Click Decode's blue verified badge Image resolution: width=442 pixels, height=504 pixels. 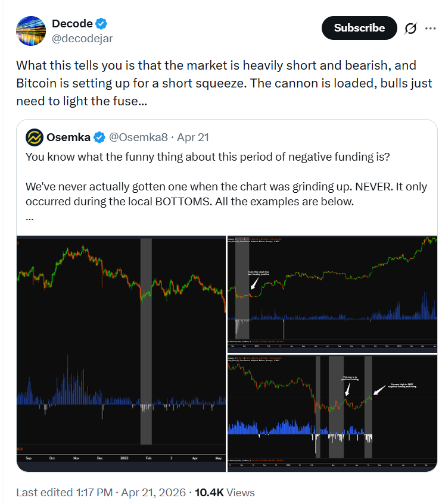point(102,24)
